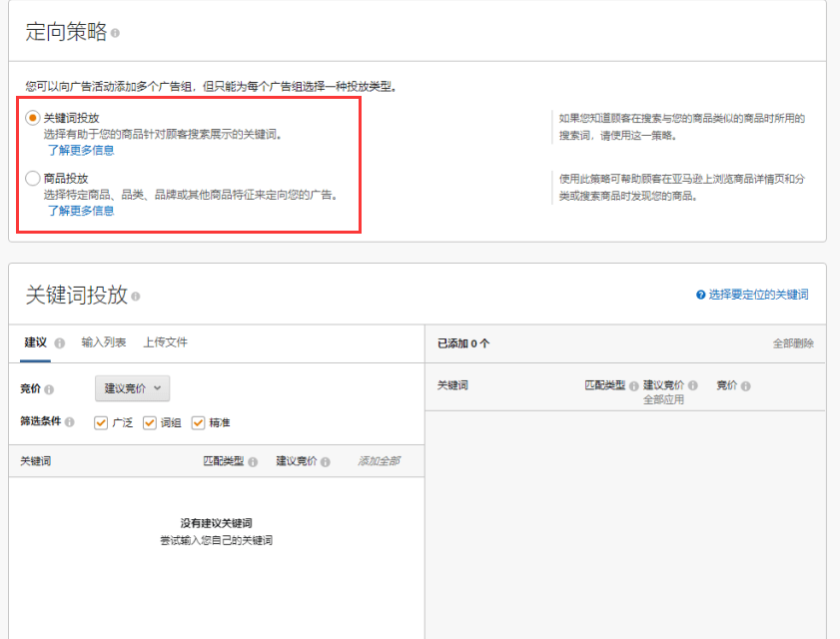
Task: Click the info icon beside 定向策略 heading
Action: [x=116, y=33]
